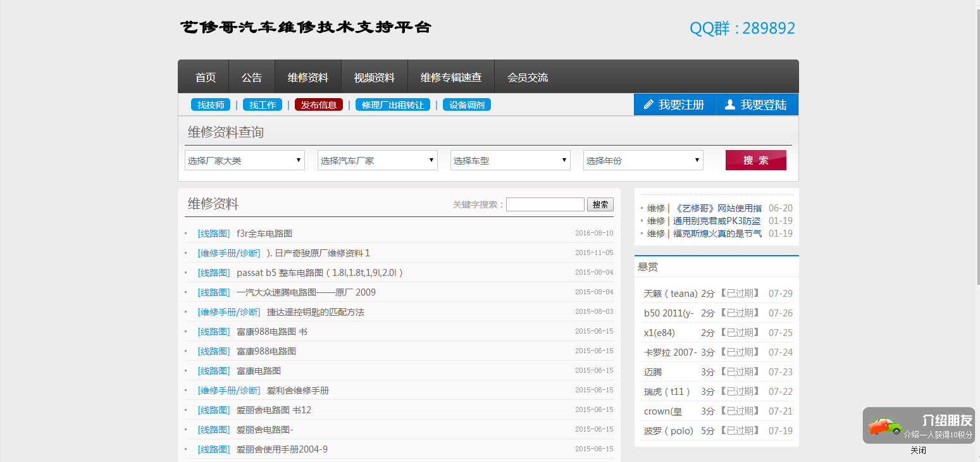Open the 会员交流 navigation item
Viewport: 980px width, 462px height.
[x=528, y=77]
